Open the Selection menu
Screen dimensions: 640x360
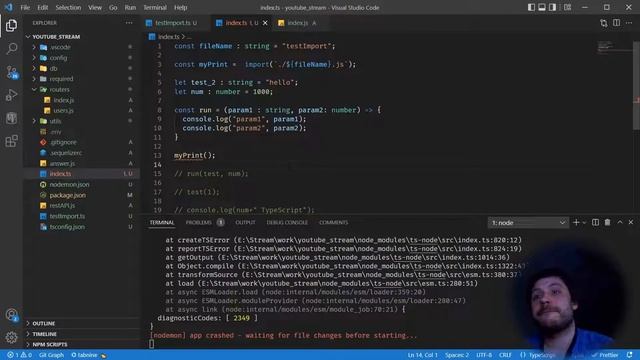68,7
